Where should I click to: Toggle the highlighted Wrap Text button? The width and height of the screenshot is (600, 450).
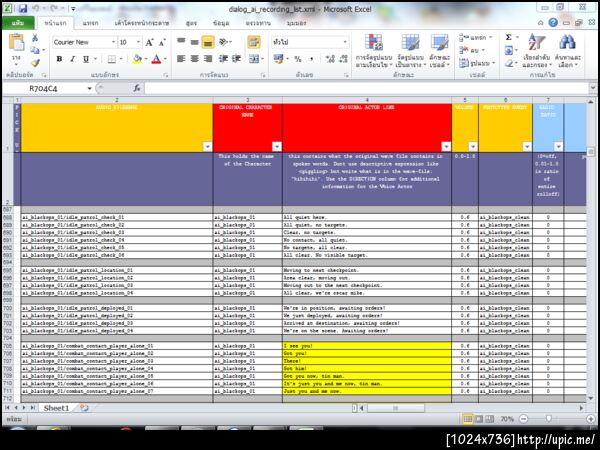[x=254, y=42]
